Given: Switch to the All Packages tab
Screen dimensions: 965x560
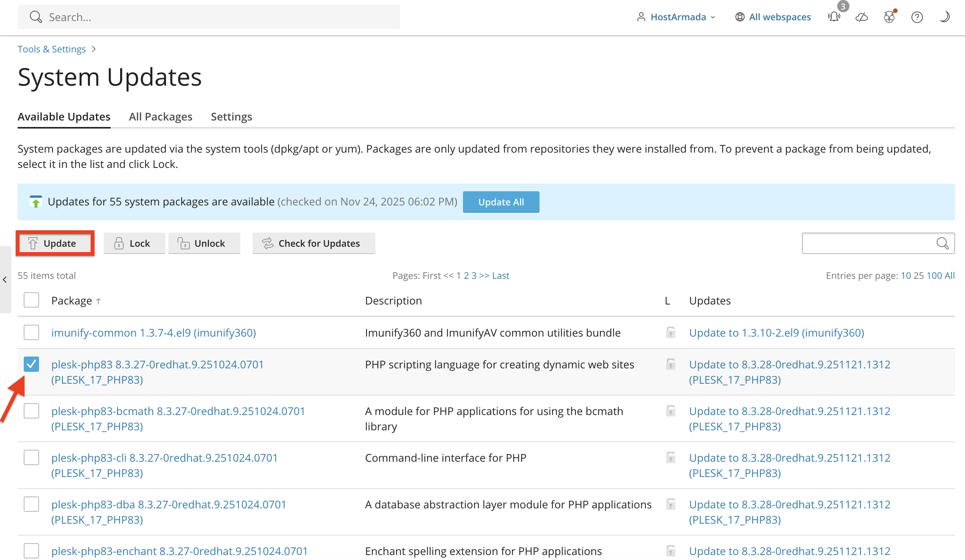Looking at the screenshot, I should [160, 116].
